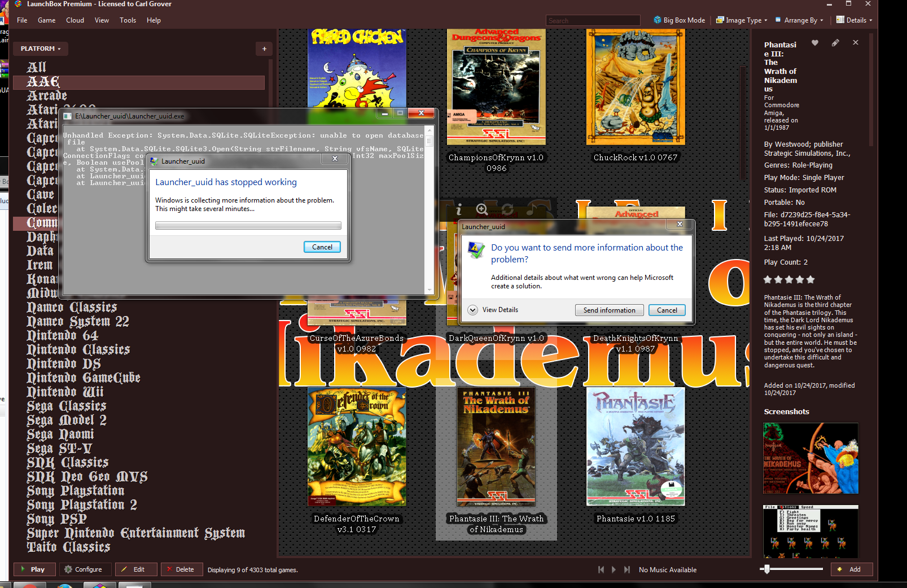Click the music play control
The image size is (907, 588).
614,570
